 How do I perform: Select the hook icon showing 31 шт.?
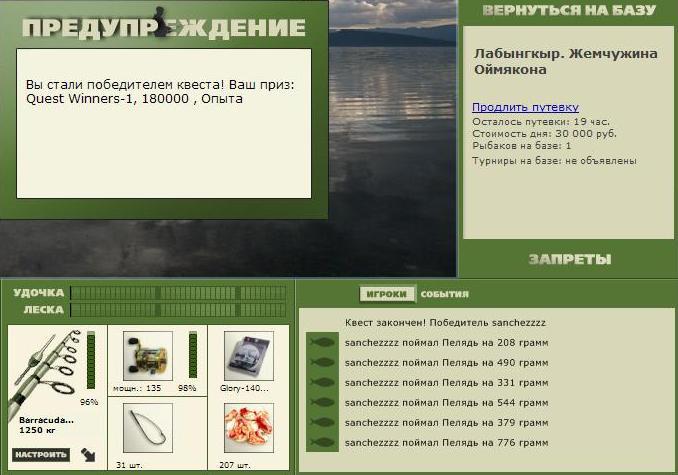(148, 428)
